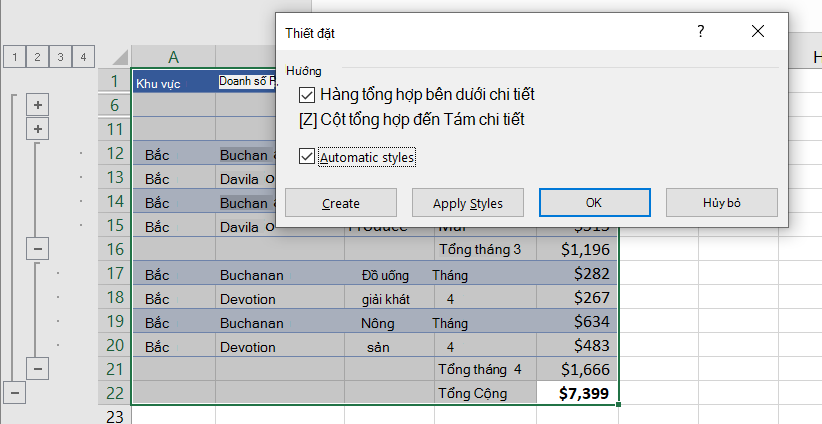Select 'Davila' cell in row 13
Screen dimensions: 822x424
246,177
